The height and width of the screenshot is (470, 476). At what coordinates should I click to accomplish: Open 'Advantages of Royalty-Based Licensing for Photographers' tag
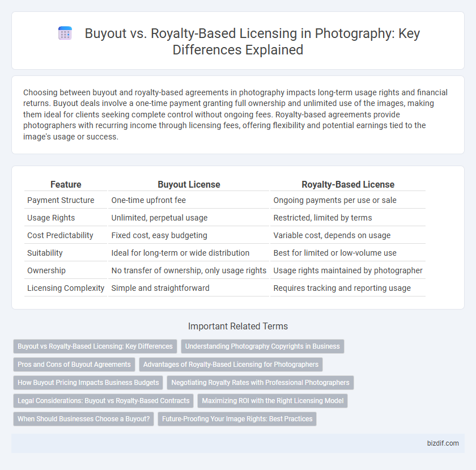coord(231,365)
